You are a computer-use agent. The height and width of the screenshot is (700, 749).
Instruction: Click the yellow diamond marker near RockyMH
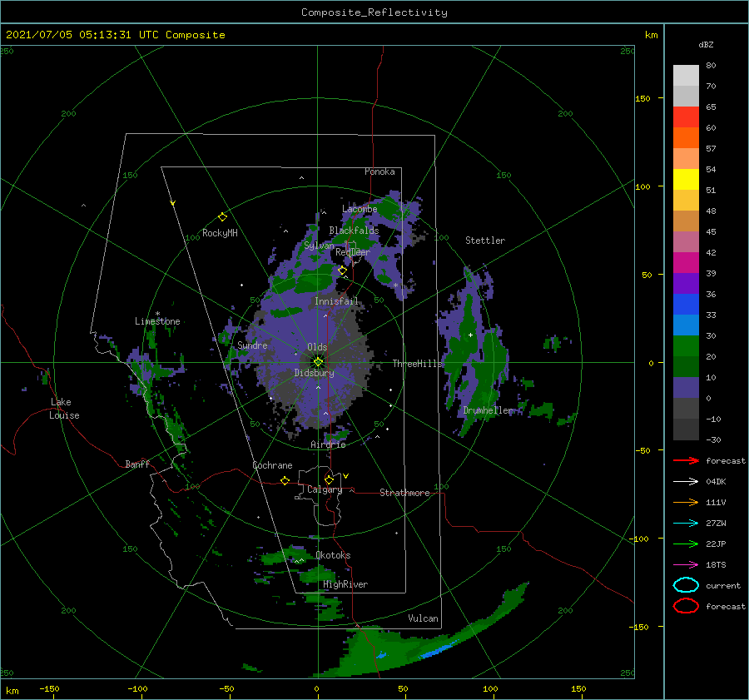(x=222, y=217)
